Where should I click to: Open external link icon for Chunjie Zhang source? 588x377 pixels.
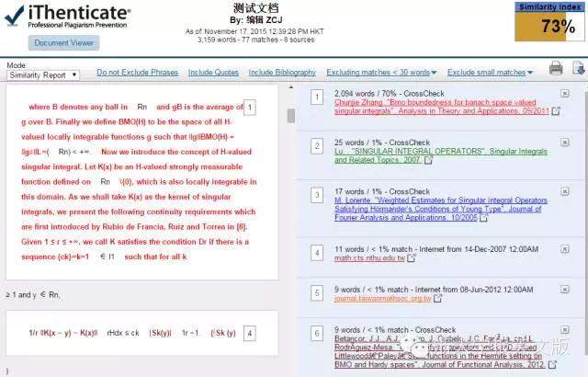coord(556,111)
